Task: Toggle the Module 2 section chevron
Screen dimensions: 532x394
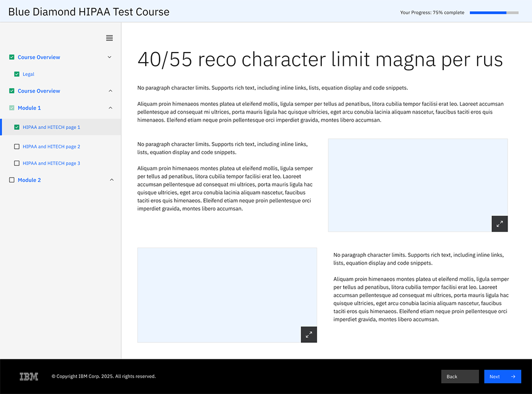Action: point(111,180)
